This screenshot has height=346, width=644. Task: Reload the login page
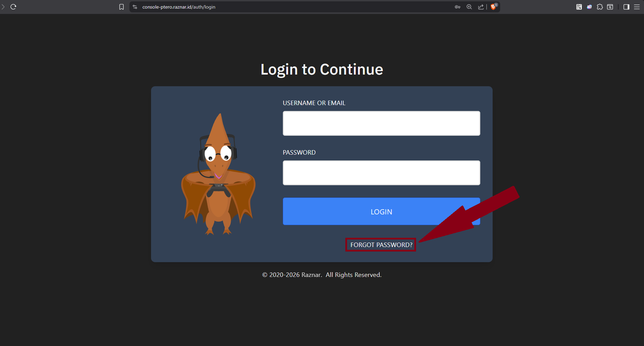pos(13,7)
